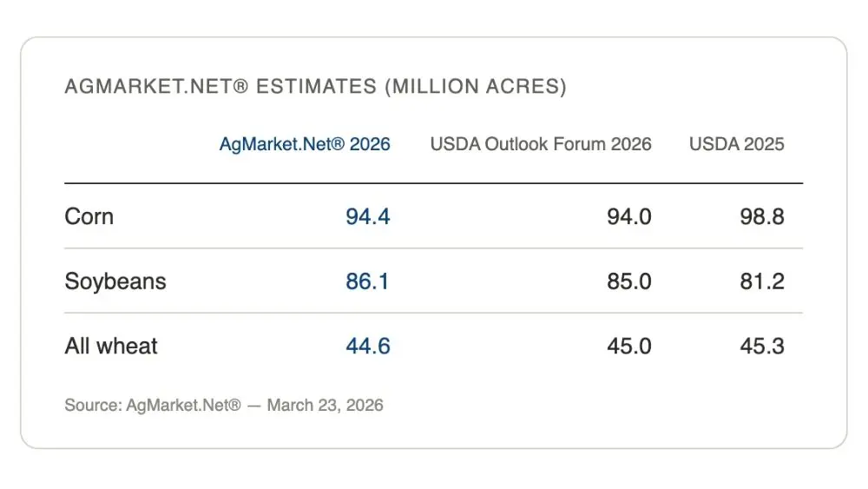The width and height of the screenshot is (868, 489).
Task: Click the Soybeans USDA 2025 value 81.2
Action: (x=762, y=281)
